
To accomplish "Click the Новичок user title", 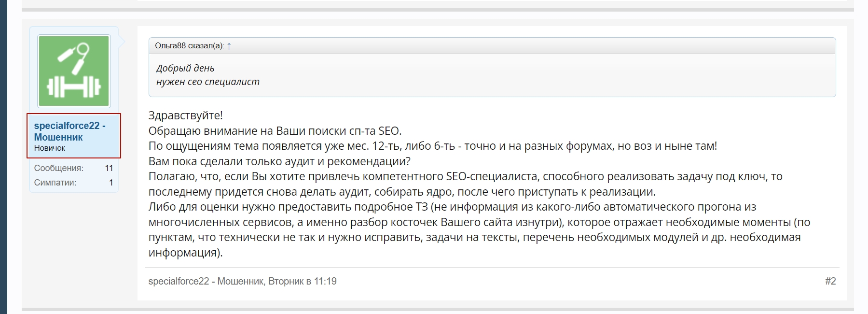I will [x=49, y=148].
